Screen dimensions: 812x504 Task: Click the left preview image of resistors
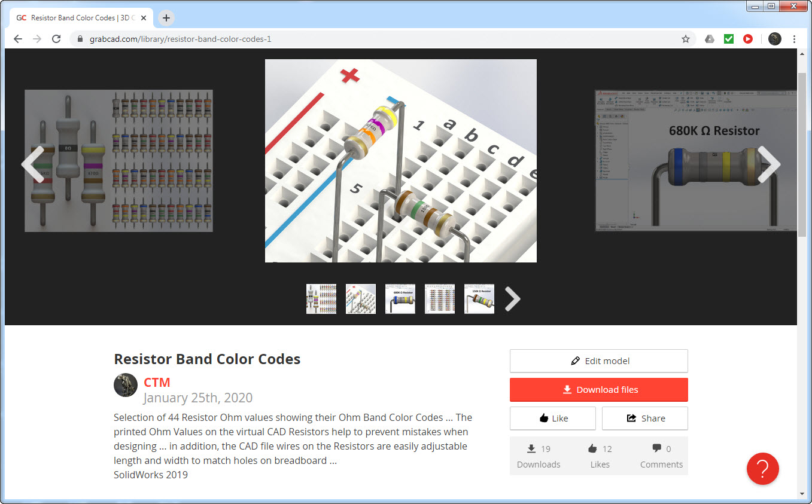click(x=118, y=161)
